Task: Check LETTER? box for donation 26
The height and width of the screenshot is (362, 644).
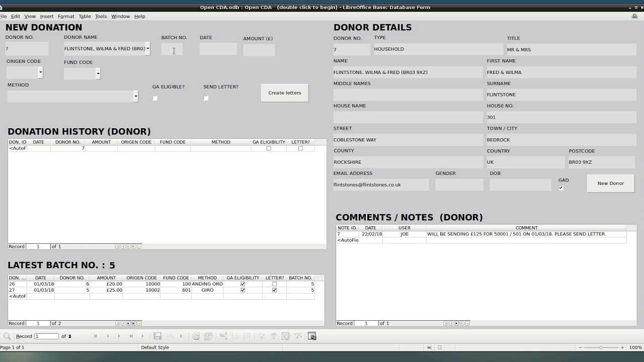Action: (274, 284)
